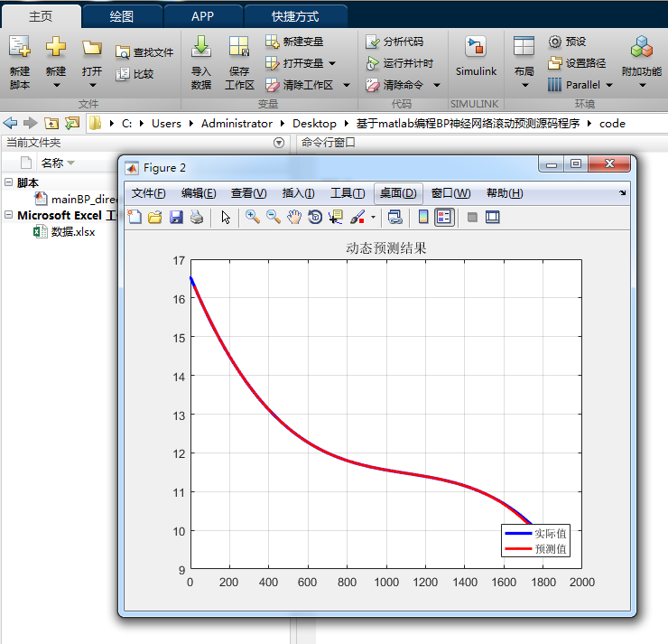Toggle the data cursor tool

click(336, 218)
